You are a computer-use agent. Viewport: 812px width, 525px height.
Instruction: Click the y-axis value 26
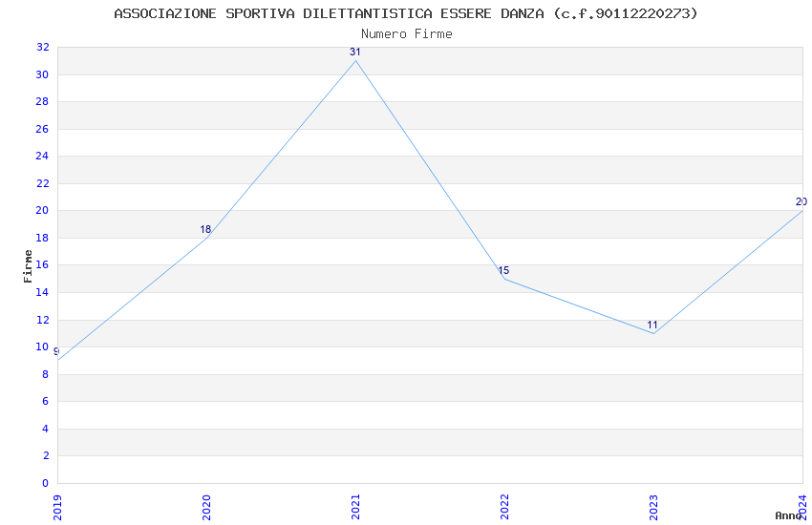pos(42,129)
